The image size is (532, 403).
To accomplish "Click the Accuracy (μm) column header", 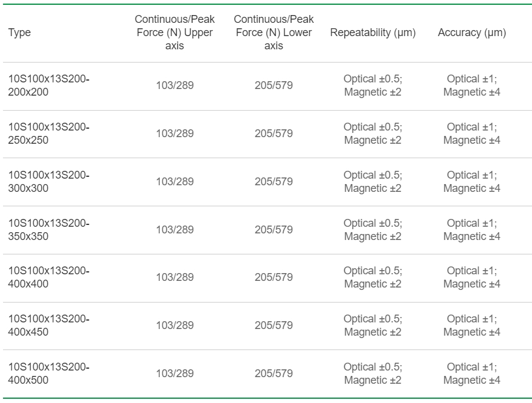I will (472, 32).
